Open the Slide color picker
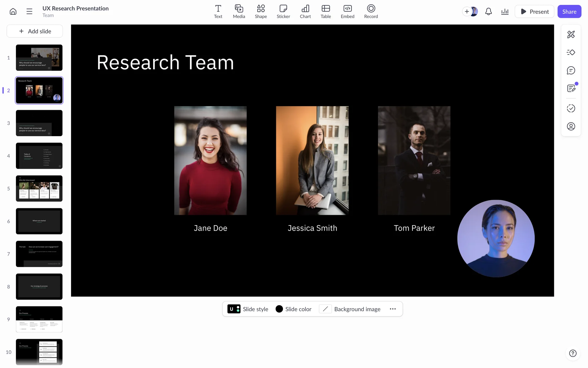Viewport: 588px width, 368px height. pos(293,309)
